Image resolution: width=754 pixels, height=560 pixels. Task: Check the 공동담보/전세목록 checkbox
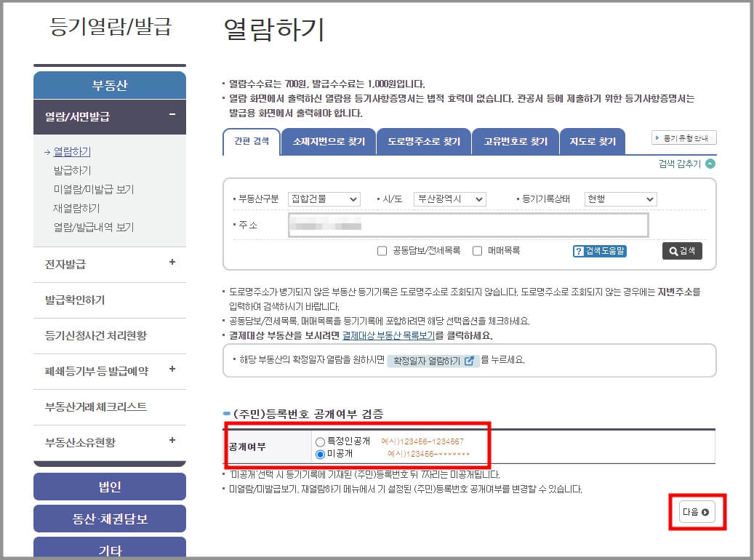(x=381, y=251)
